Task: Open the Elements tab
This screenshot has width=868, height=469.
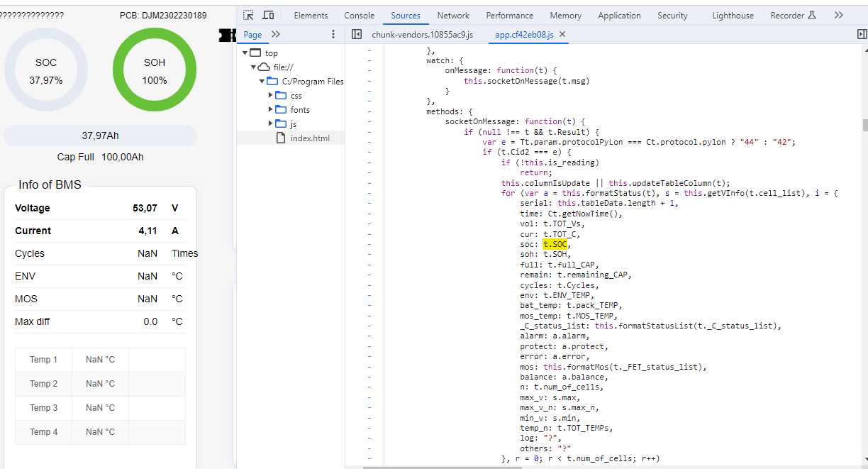Action: (x=311, y=15)
